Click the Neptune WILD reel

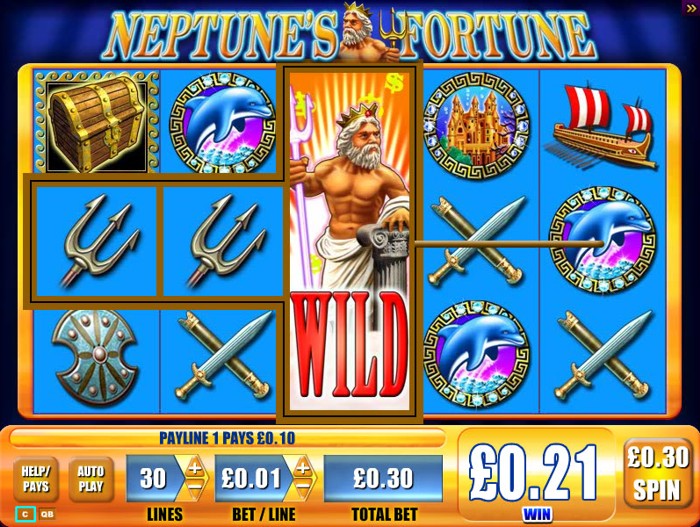click(350, 241)
